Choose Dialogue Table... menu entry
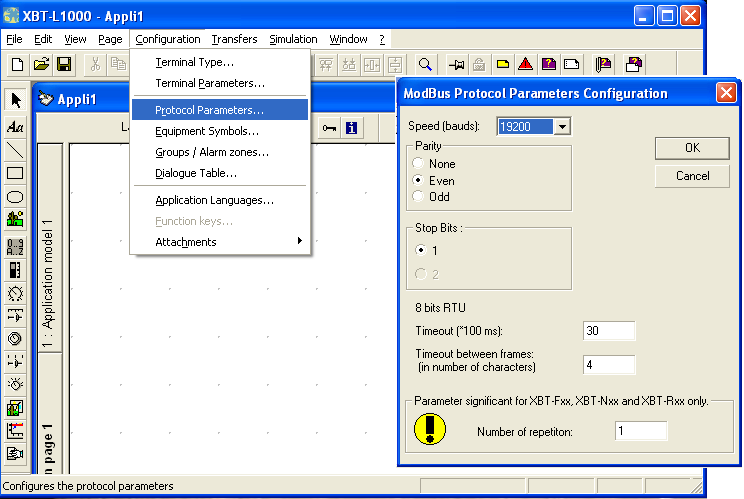The height and width of the screenshot is (499, 744). (x=220, y=173)
